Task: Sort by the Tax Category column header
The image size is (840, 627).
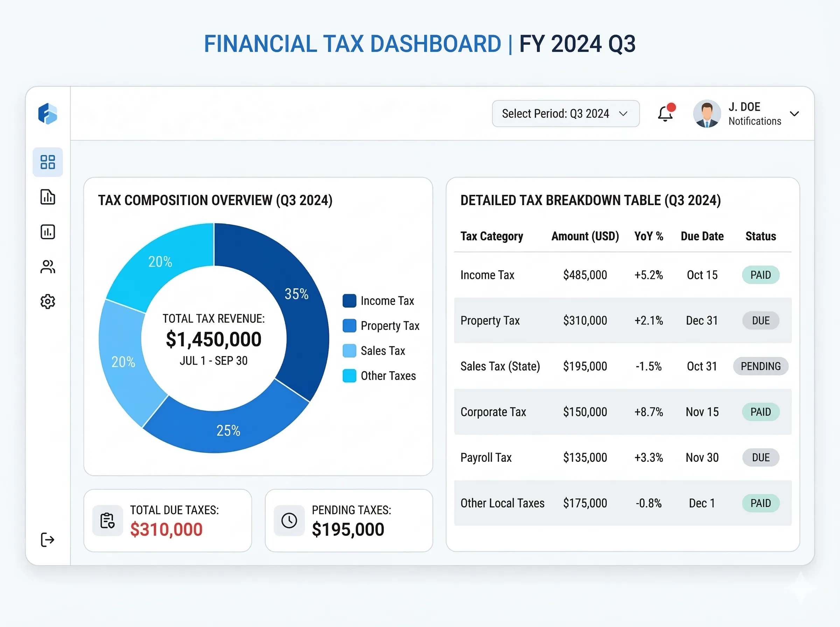Action: click(491, 236)
